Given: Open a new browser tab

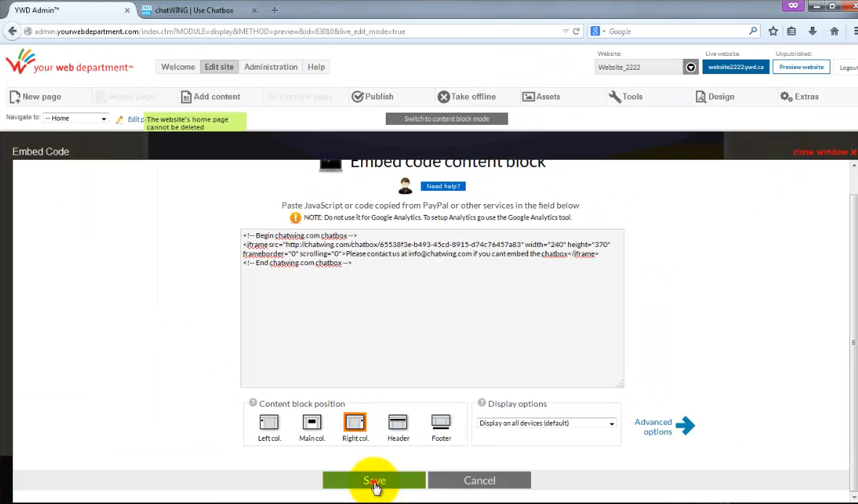Looking at the screenshot, I should (274, 10).
